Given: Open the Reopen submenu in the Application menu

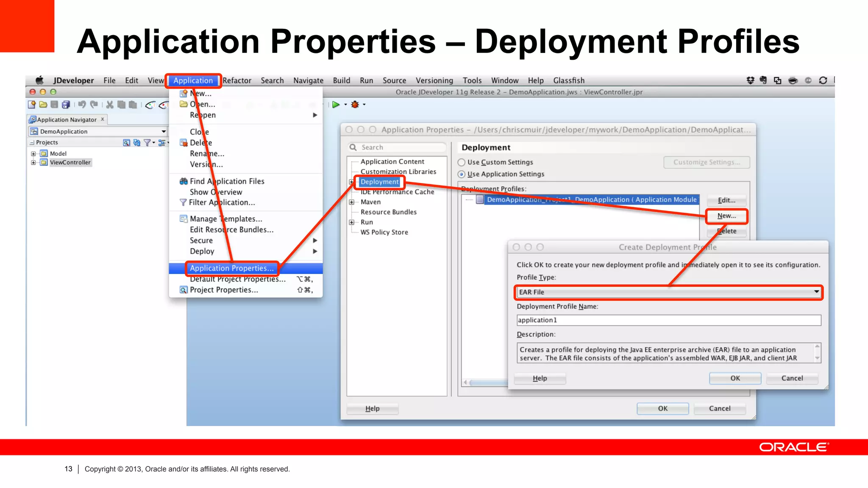Looking at the screenshot, I should tap(246, 115).
